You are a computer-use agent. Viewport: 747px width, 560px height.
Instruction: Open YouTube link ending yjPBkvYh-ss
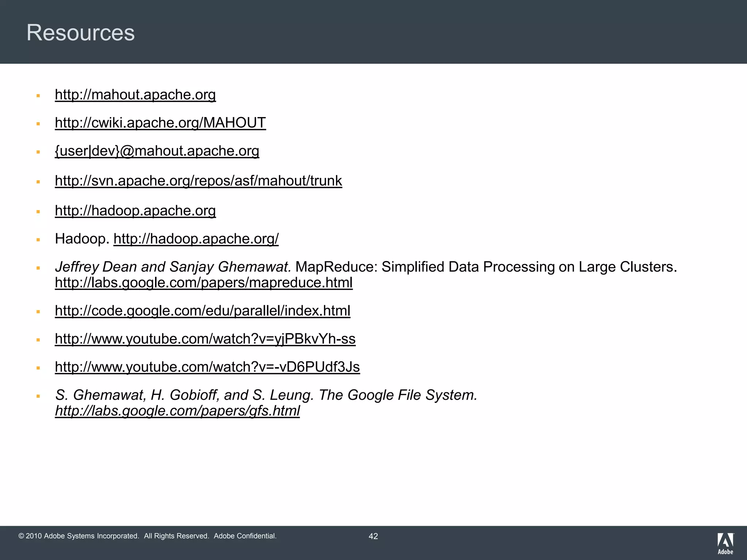(x=205, y=339)
